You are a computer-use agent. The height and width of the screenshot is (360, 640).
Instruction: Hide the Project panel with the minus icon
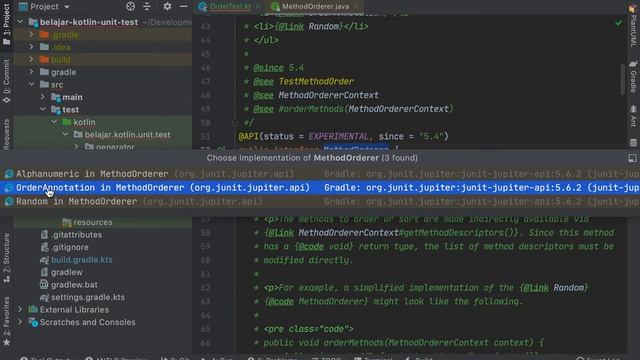coord(184,6)
